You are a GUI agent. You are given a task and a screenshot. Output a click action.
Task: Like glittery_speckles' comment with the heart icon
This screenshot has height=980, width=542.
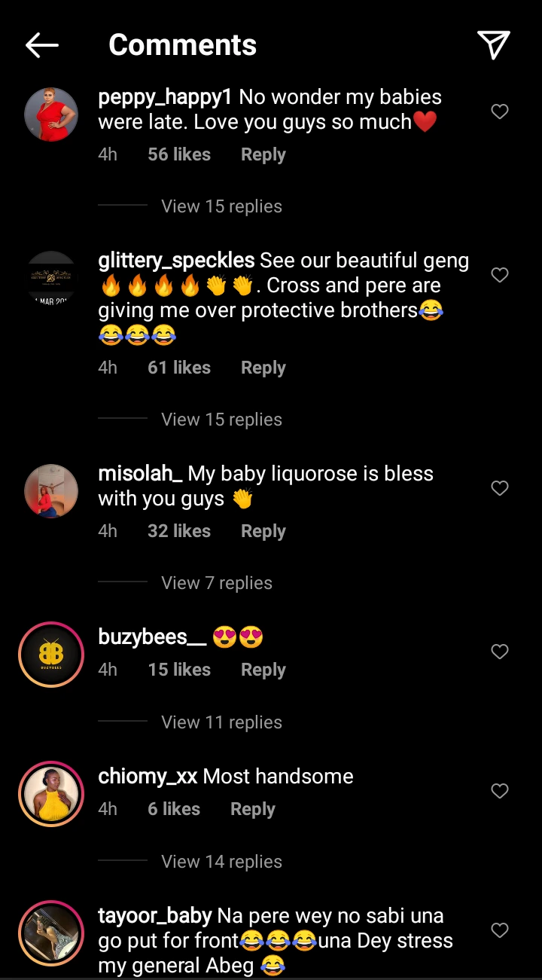click(x=500, y=275)
